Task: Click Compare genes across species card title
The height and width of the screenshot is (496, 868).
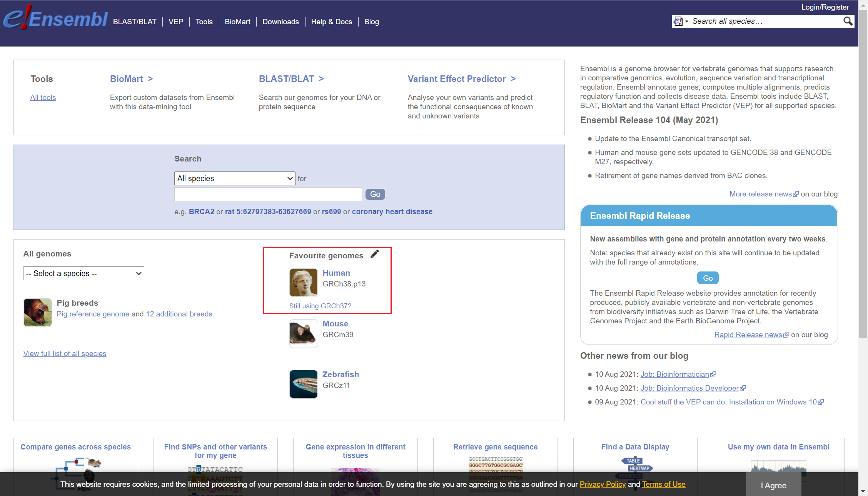Action: 76,447
